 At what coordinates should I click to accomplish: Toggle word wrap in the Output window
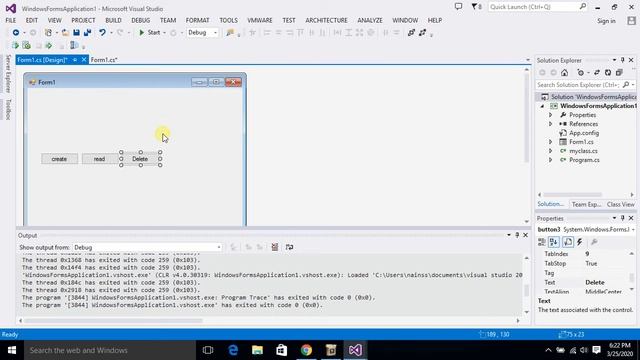pyautogui.click(x=289, y=247)
